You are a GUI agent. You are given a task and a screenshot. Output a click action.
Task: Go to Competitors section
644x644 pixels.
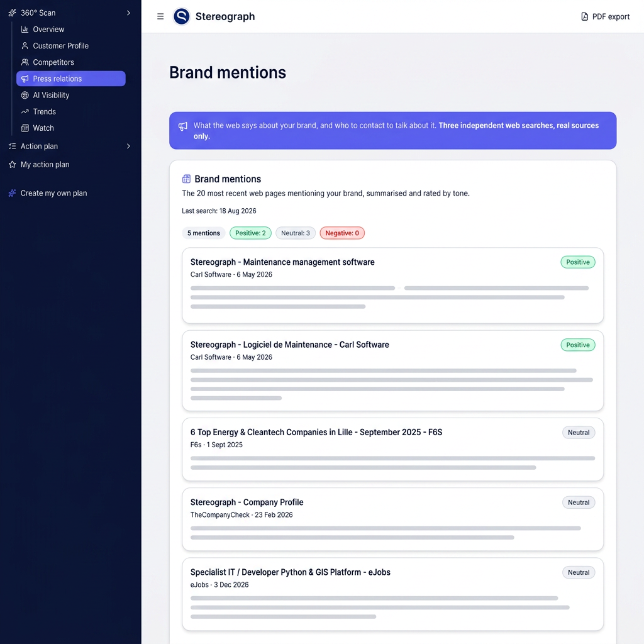click(x=70, y=62)
